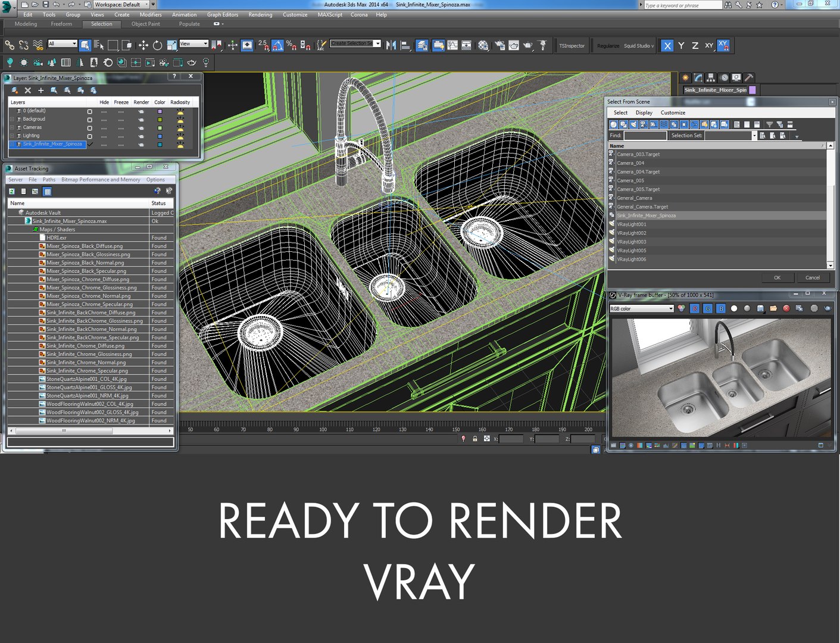Open Select by Name list icon

point(99,45)
